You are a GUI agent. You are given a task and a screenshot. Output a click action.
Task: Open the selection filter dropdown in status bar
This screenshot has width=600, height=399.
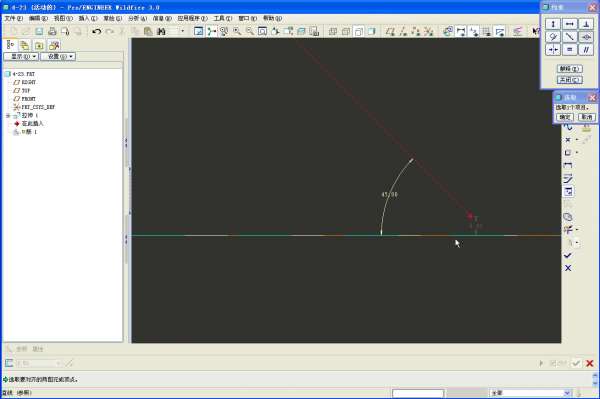coord(567,393)
